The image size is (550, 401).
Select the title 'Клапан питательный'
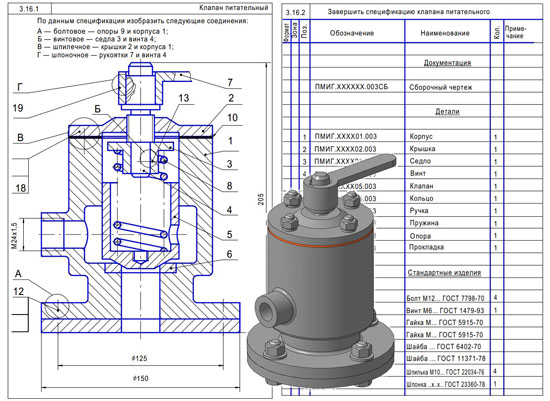tap(234, 7)
